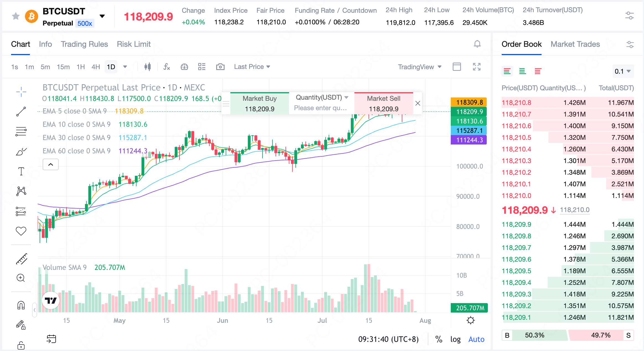Viewport: 644px width, 351px height.
Task: Click the quantity input field
Action: click(321, 108)
